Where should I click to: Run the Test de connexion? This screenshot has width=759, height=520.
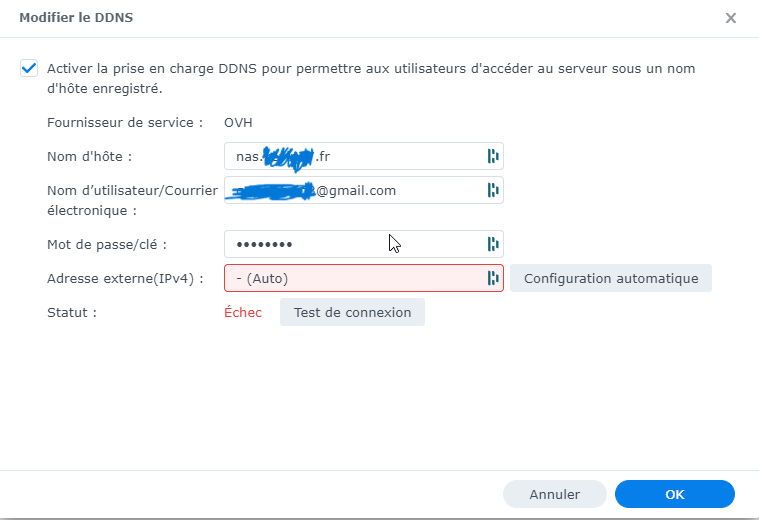tap(352, 312)
